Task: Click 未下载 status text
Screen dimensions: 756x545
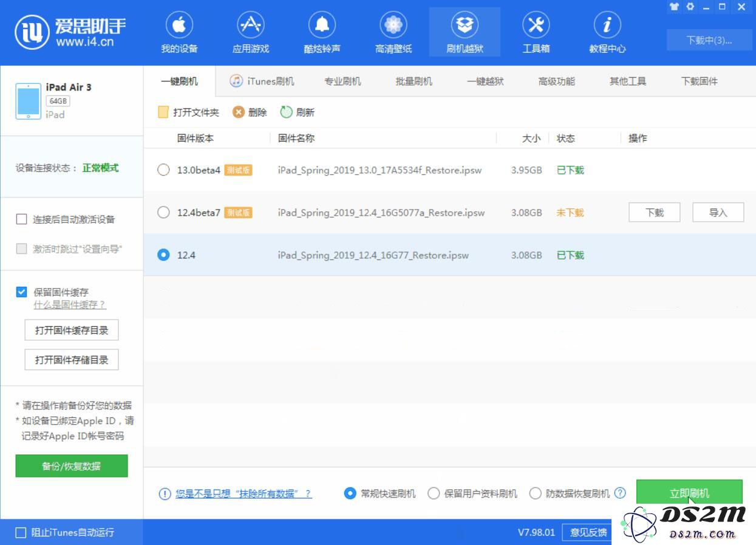Action: [570, 213]
